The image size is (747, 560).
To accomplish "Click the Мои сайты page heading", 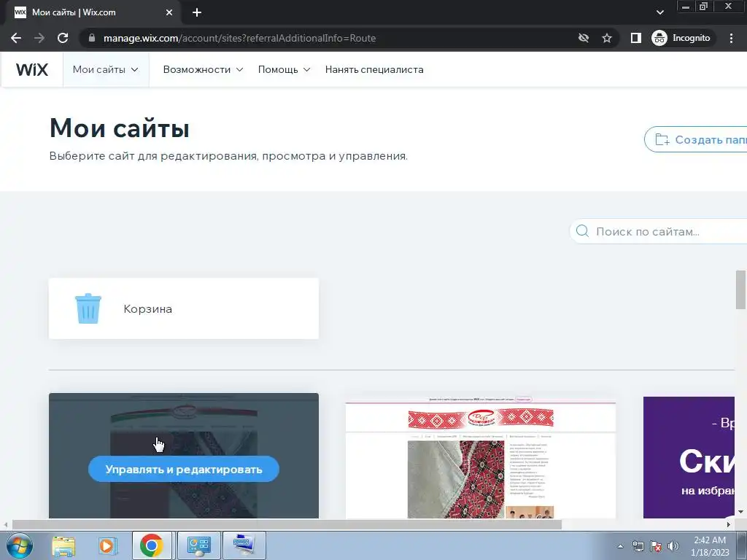I will pyautogui.click(x=119, y=128).
